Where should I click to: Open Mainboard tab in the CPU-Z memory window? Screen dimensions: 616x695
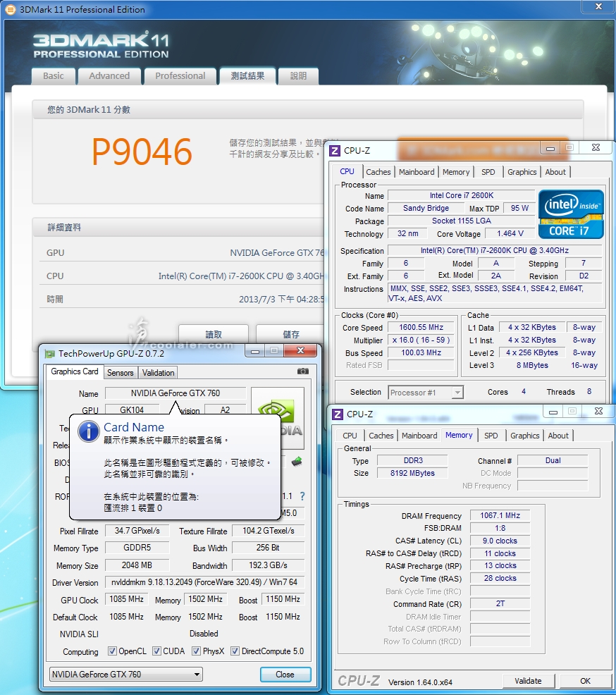(x=419, y=436)
